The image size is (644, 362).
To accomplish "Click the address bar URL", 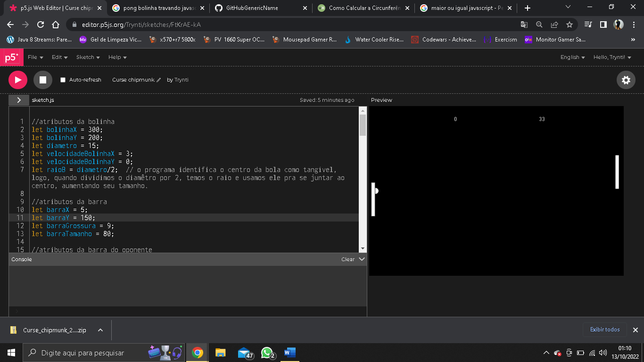I will click(141, 25).
